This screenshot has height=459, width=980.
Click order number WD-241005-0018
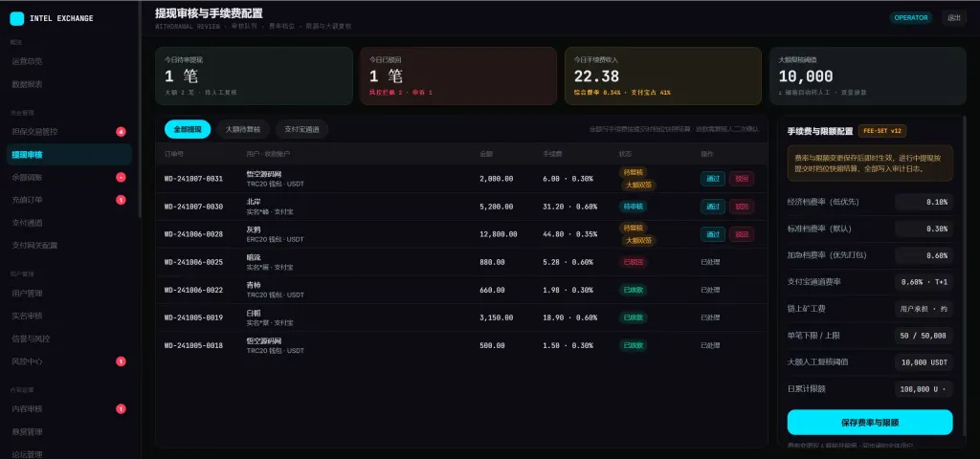[x=193, y=345]
